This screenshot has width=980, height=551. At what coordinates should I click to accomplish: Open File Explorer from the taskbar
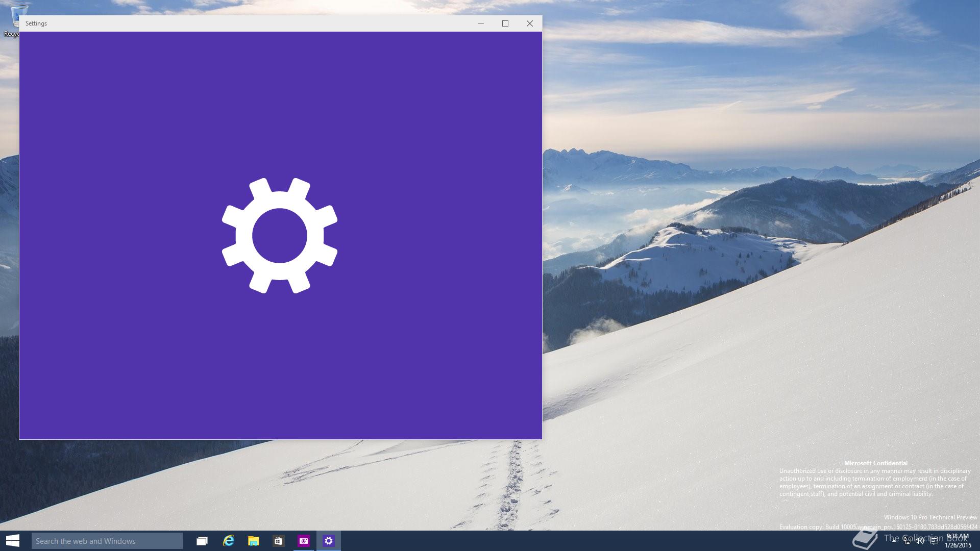tap(253, 541)
